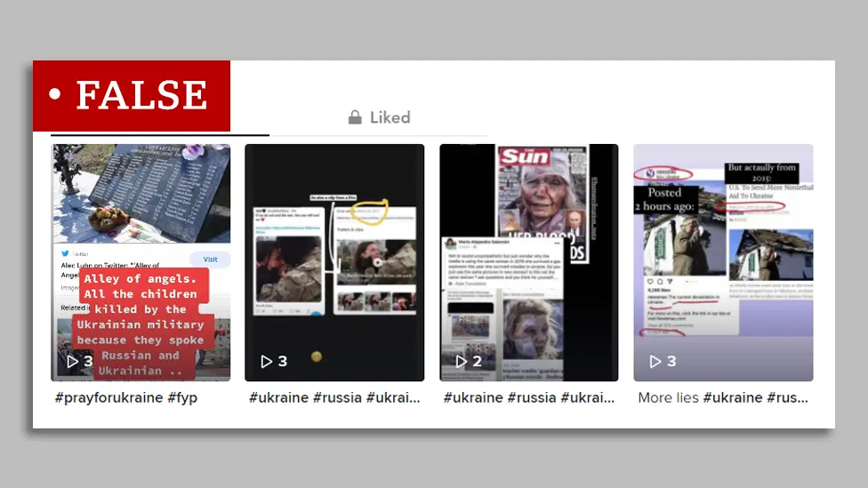Click yellow emoji at bottom of second video
868x488 pixels.
click(316, 356)
